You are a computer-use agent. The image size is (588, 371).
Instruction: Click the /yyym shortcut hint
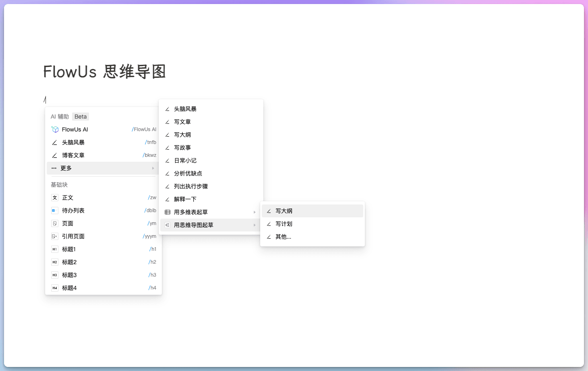[149, 236]
